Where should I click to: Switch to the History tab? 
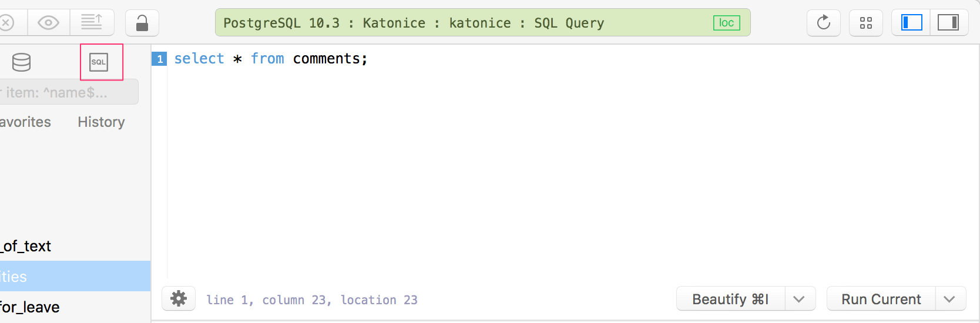pyautogui.click(x=101, y=122)
